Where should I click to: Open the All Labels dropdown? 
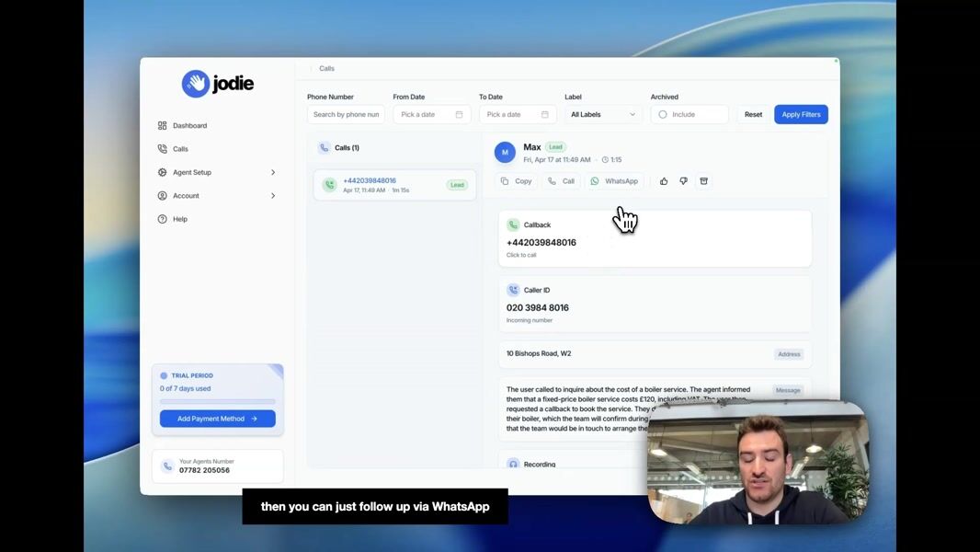pos(603,115)
